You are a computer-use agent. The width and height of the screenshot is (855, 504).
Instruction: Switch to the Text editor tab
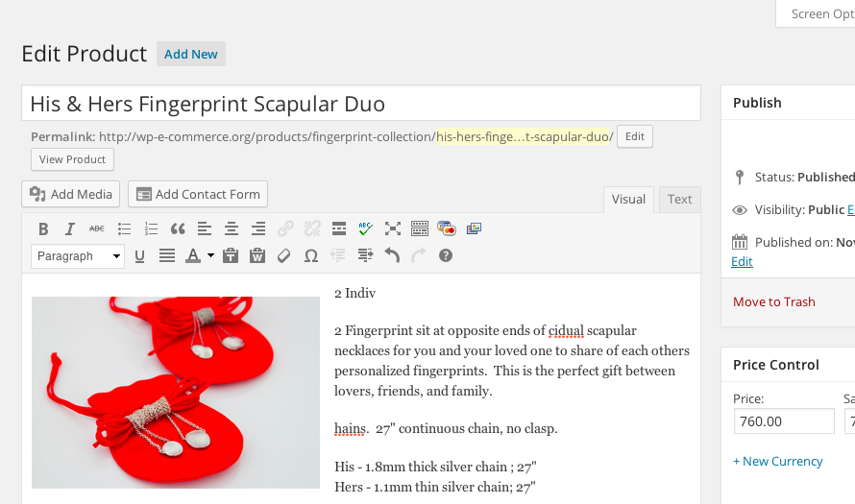point(679,200)
